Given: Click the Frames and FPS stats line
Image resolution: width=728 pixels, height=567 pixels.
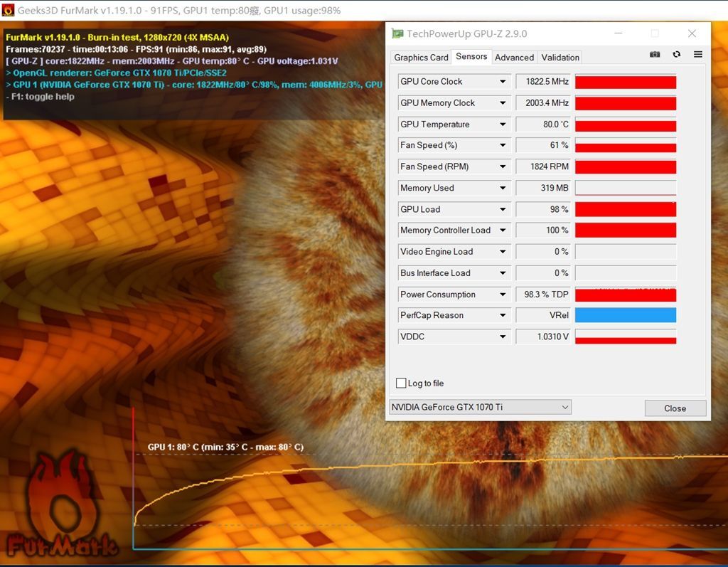Looking at the screenshot, I should coord(136,49).
